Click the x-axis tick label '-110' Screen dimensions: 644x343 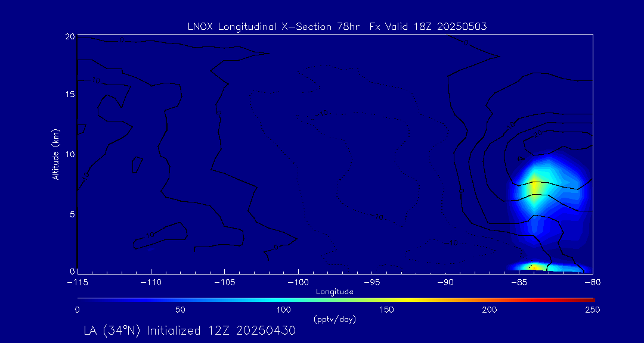click(151, 283)
